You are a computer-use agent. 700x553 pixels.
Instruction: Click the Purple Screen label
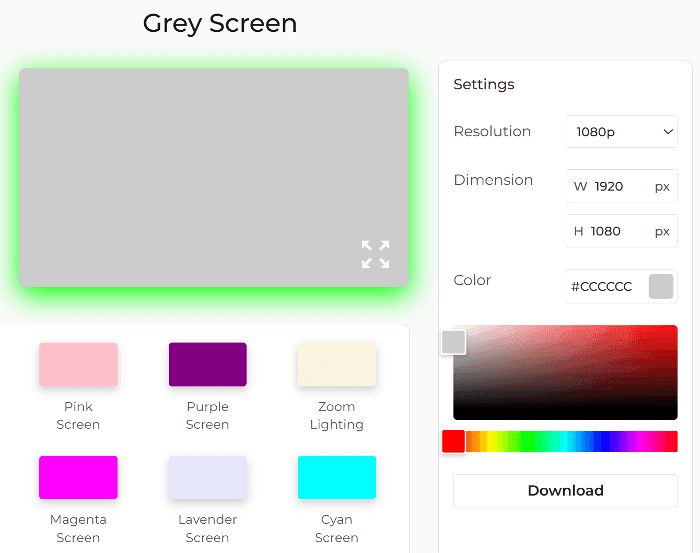point(208,416)
